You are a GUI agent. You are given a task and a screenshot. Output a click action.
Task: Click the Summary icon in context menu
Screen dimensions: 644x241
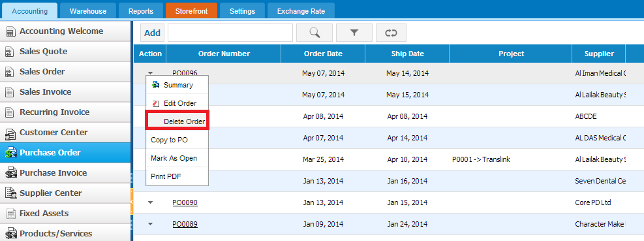[x=155, y=85]
